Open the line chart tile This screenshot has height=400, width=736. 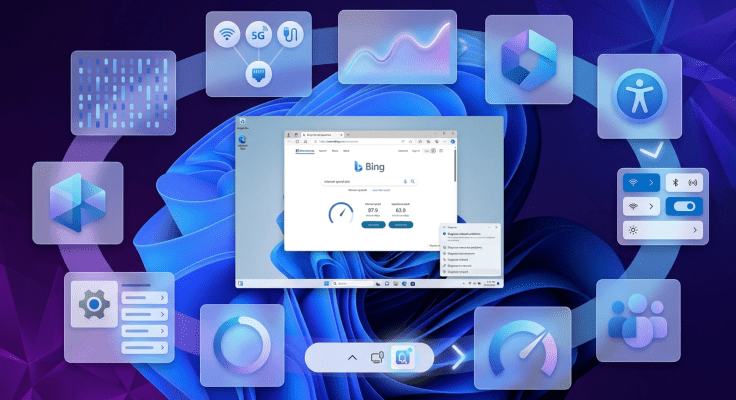click(x=397, y=47)
